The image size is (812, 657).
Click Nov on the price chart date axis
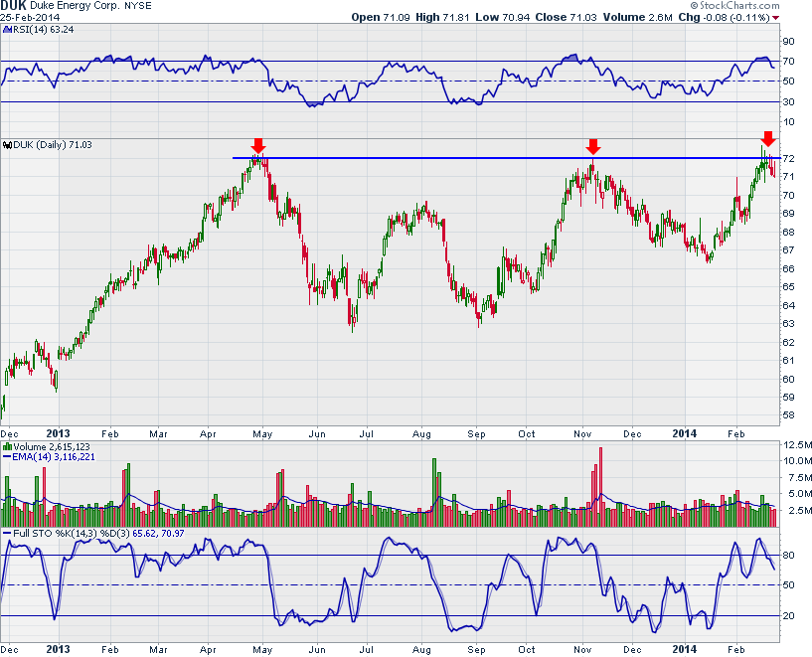(x=582, y=433)
